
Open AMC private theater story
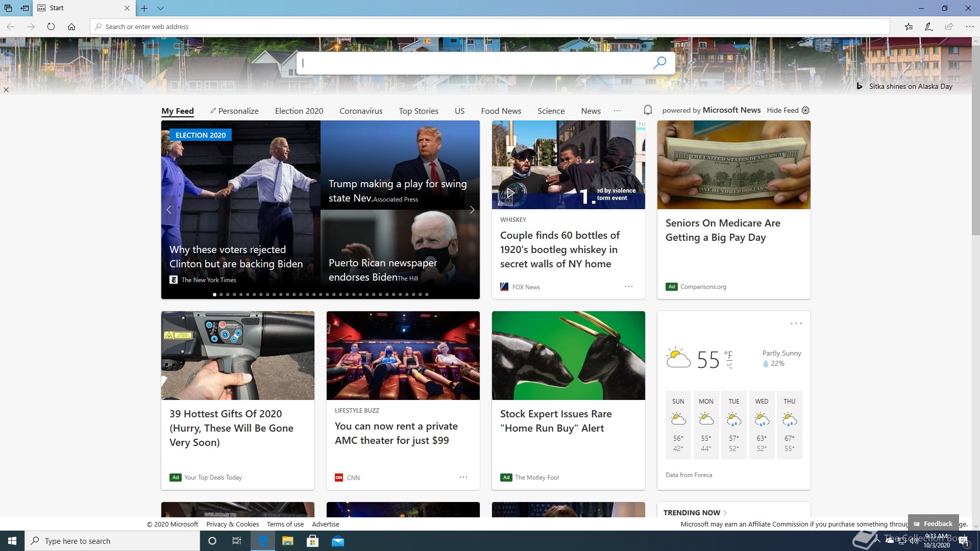coord(396,433)
